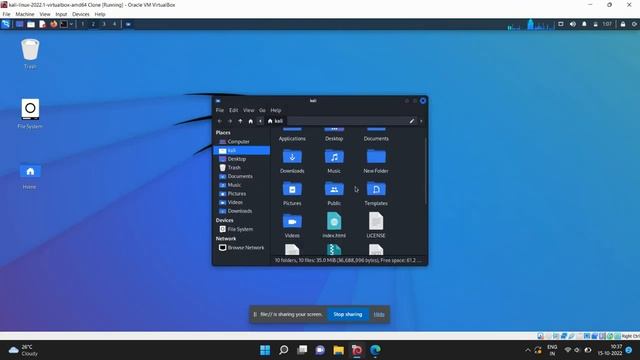Select the kali window button in the panel
This screenshot has height=360, width=640.
pos(128,24)
